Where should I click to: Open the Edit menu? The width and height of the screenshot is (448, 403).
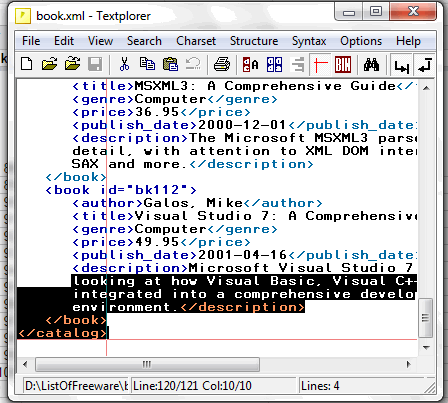[64, 41]
